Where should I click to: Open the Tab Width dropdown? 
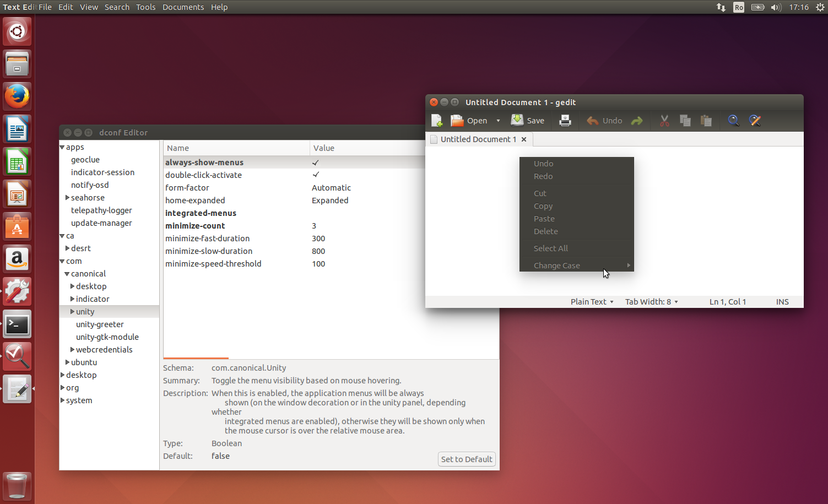pyautogui.click(x=651, y=301)
